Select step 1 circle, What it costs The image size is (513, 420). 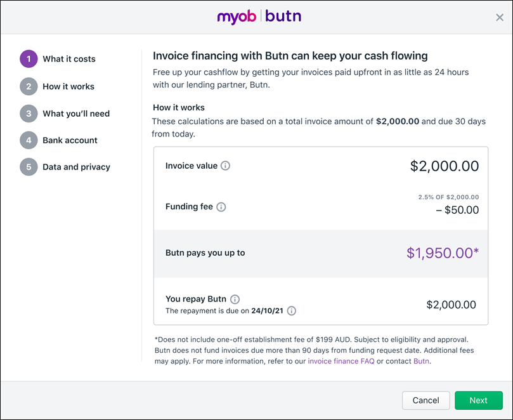[29, 58]
